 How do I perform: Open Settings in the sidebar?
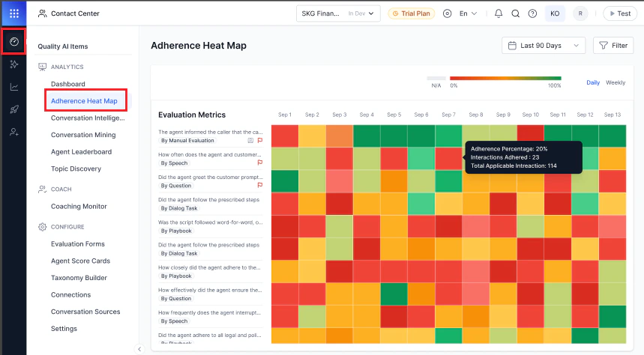(64, 329)
